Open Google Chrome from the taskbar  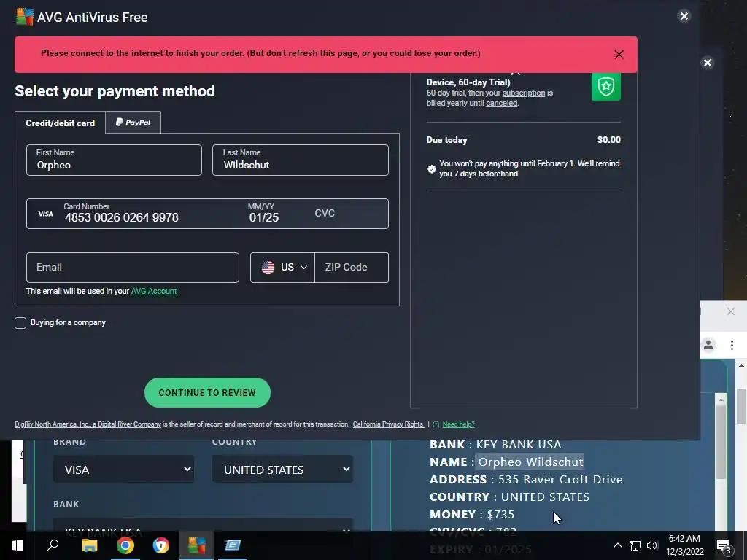tap(125, 545)
